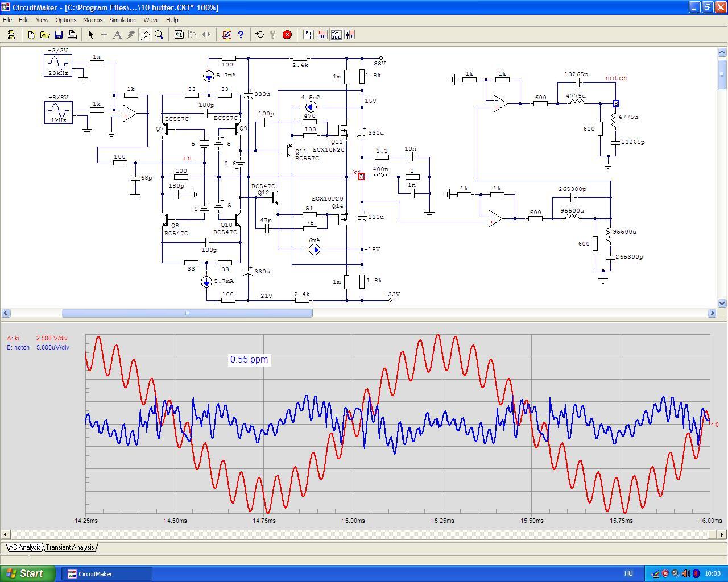Select the Text tool with the letter A
The width and height of the screenshot is (728, 582).
coord(117,35)
